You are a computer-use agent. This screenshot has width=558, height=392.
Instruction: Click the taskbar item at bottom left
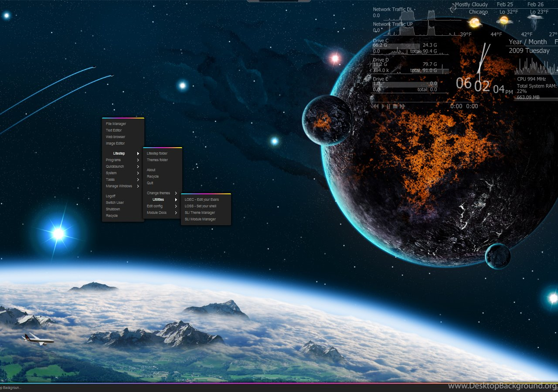point(10,388)
